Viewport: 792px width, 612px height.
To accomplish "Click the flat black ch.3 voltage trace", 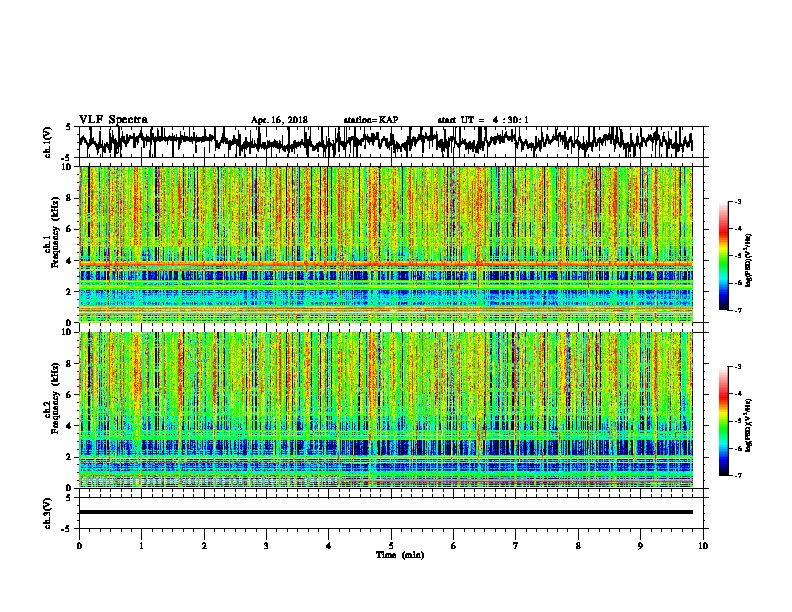I will point(385,512).
